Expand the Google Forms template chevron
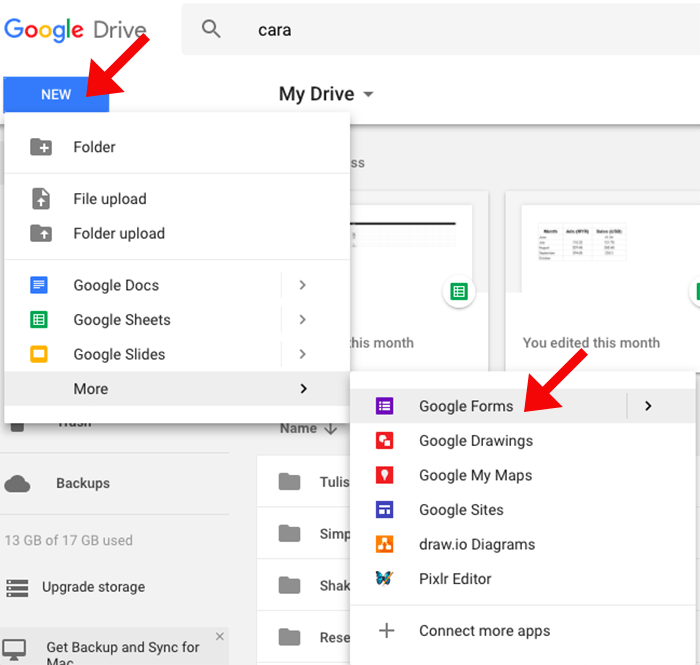 [x=648, y=406]
